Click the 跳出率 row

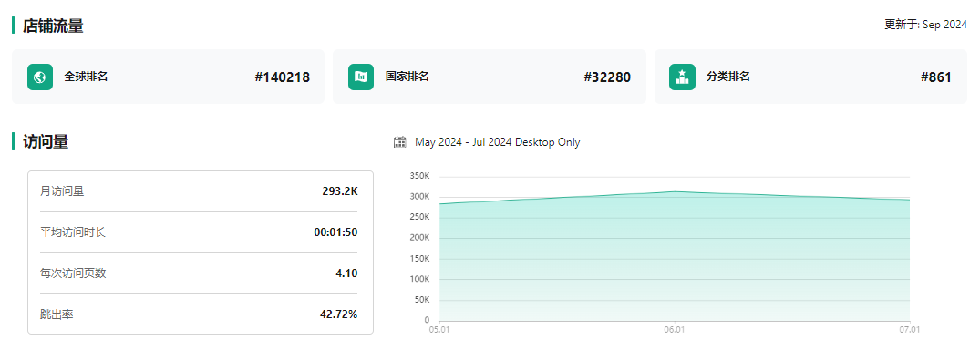coord(199,314)
